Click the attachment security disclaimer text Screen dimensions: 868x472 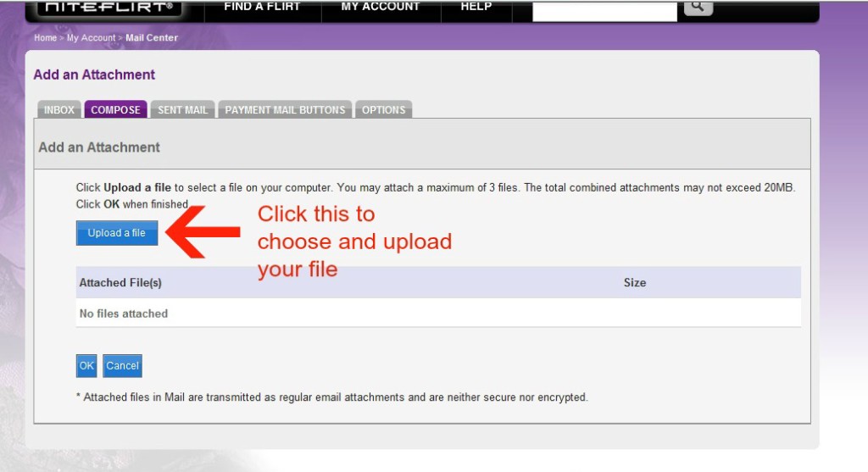(x=332, y=397)
